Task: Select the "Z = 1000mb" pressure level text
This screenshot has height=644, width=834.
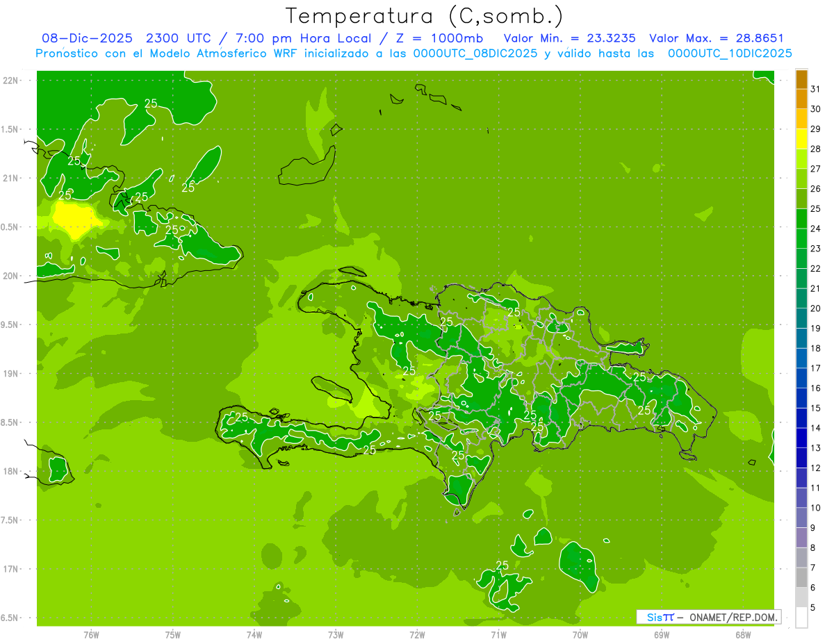Action: tap(440, 38)
